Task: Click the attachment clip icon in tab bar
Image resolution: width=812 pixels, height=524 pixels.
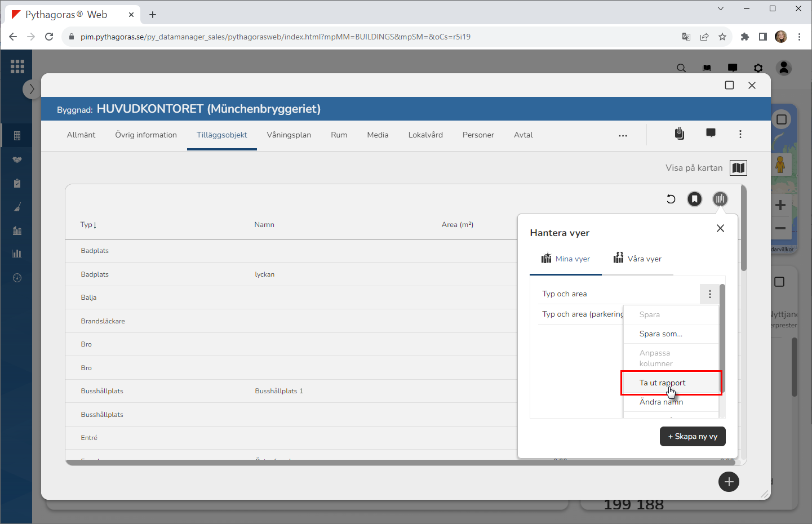Action: (x=680, y=134)
